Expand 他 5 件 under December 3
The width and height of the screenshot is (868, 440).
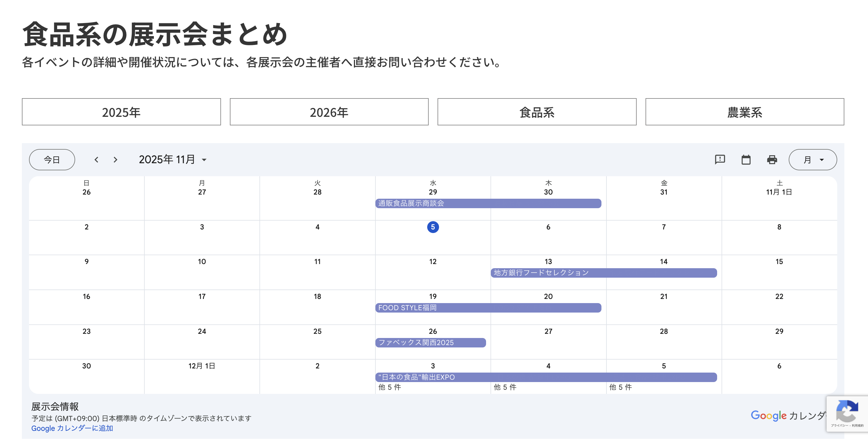[x=390, y=387]
